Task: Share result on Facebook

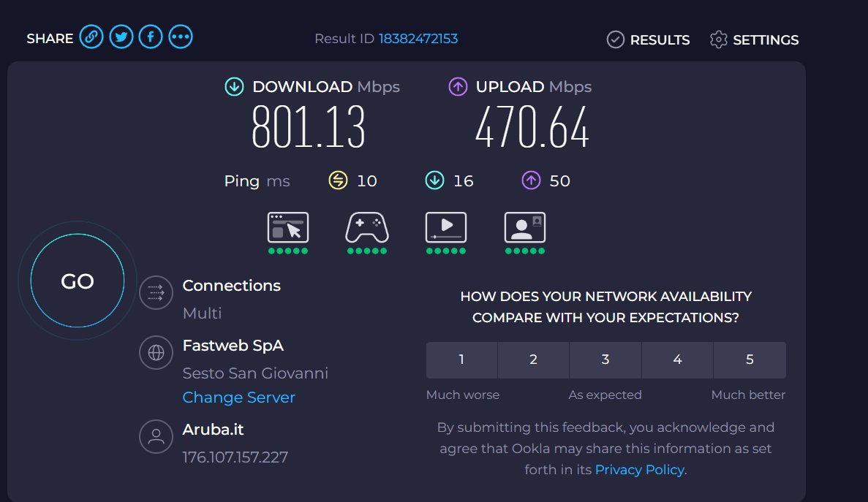Action: [151, 37]
